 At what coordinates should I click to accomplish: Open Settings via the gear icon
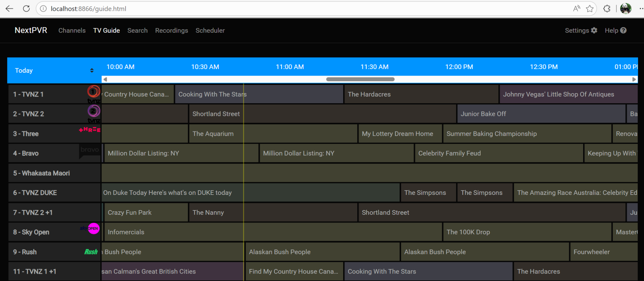coord(594,30)
